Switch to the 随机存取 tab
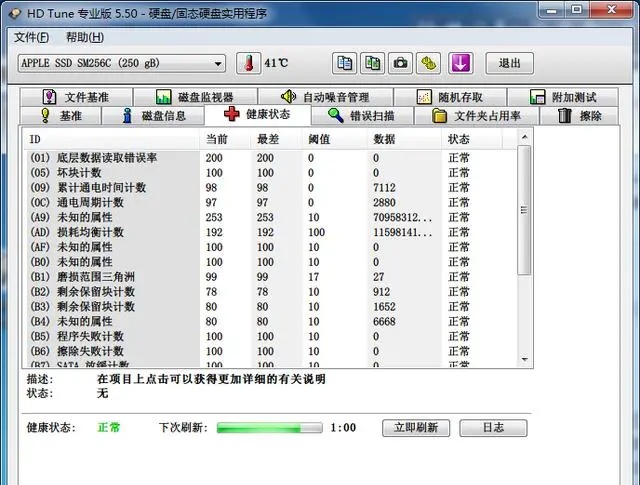 (x=450, y=97)
